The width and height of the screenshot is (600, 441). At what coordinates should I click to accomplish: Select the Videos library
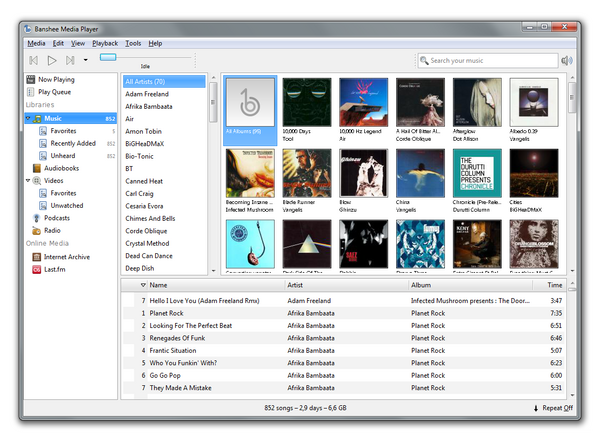(71, 181)
